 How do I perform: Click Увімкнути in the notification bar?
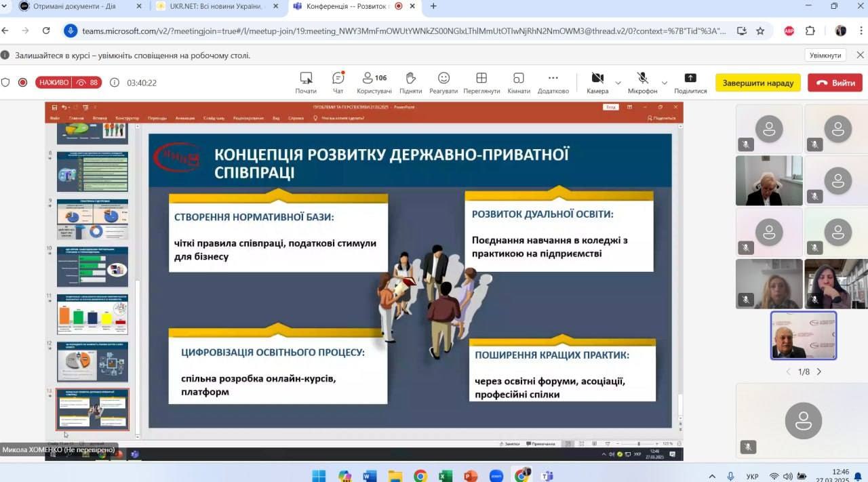(x=827, y=55)
